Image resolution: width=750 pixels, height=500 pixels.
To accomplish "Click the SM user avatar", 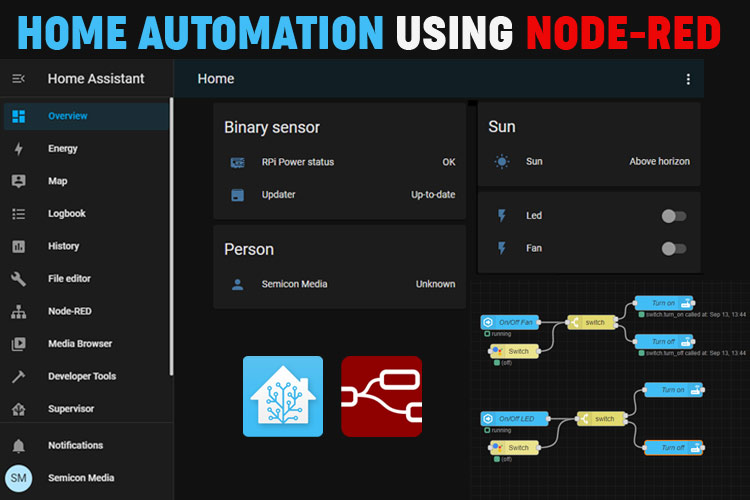I will point(19,478).
